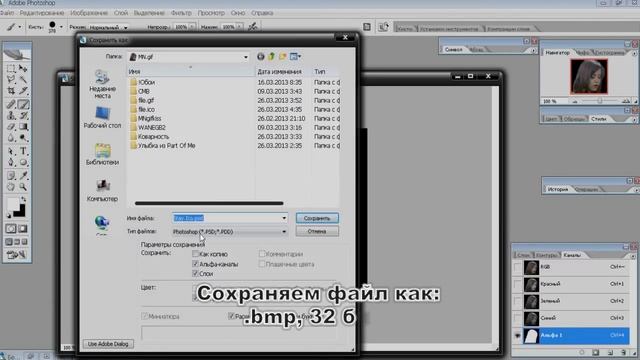Screen dimensions: 640x360
Task: Open the Channels panel options menu arrow
Action: (x=633, y=256)
